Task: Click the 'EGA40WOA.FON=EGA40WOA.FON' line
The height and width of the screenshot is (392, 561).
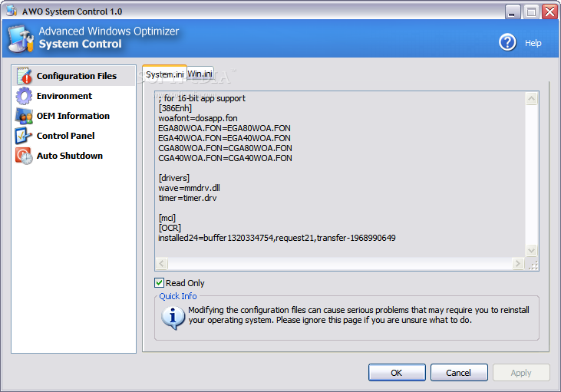Action: (x=224, y=138)
